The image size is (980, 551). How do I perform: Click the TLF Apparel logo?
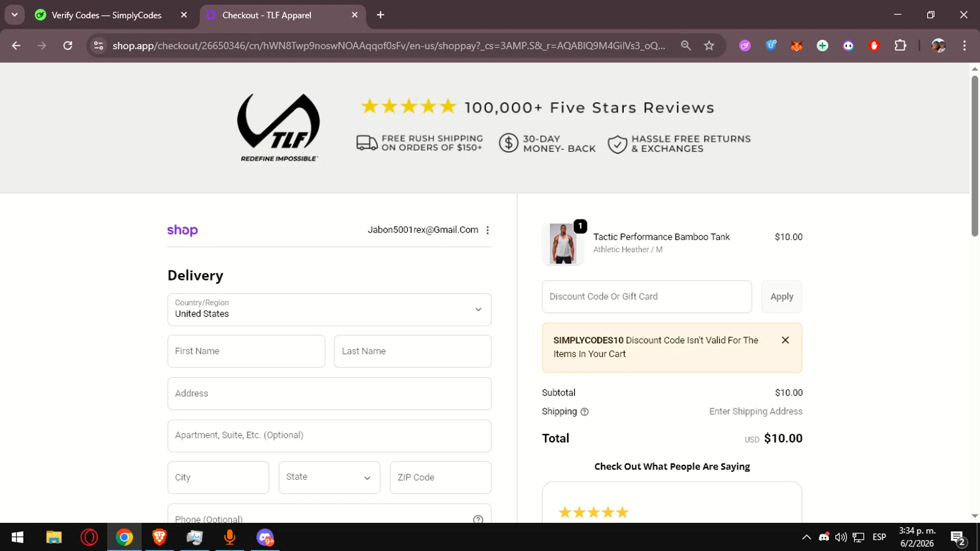pos(278,127)
